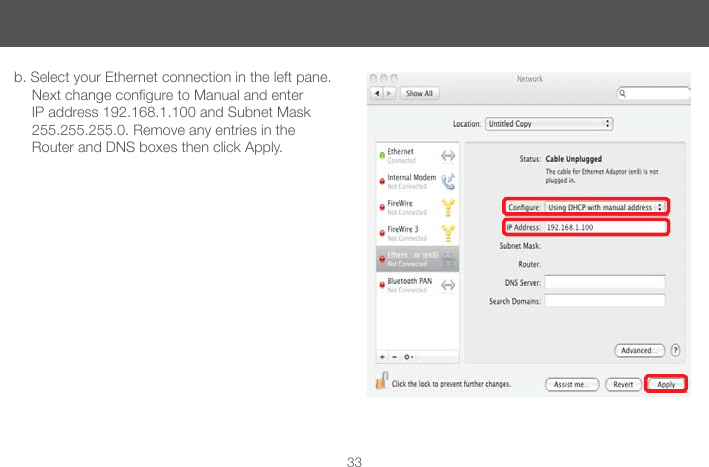Select the Bluetooth PAN service

click(x=417, y=285)
